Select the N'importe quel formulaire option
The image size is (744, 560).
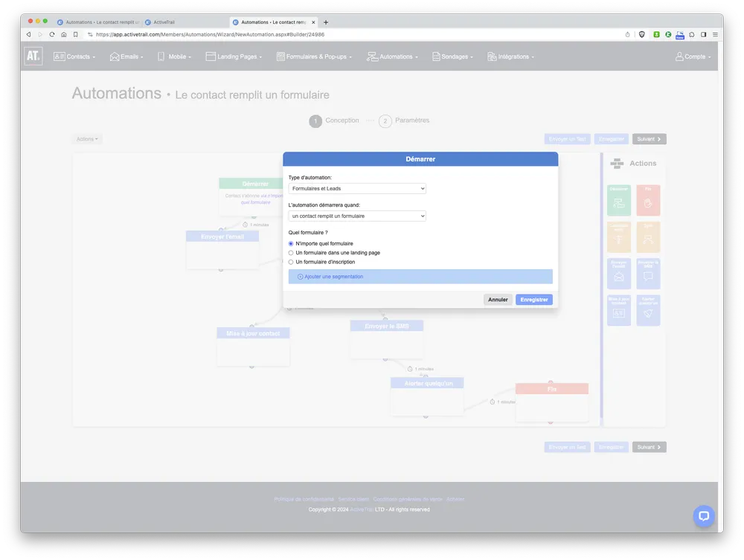coord(290,243)
